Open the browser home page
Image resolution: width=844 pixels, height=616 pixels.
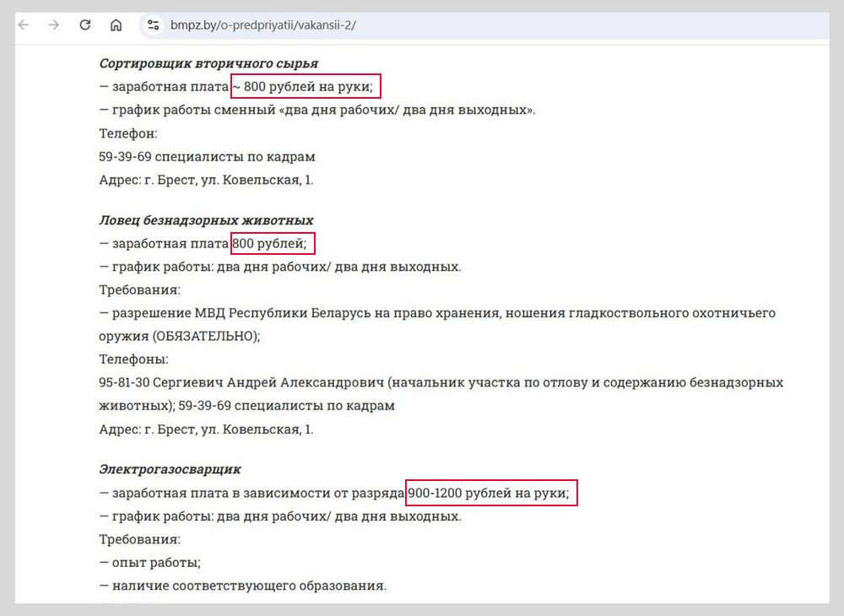[115, 24]
